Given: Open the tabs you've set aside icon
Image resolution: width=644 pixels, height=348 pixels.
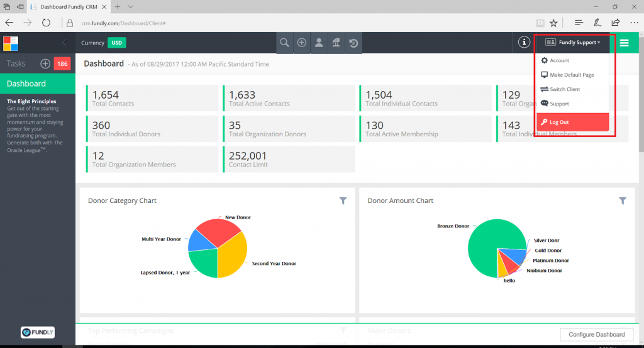Looking at the screenshot, I should [6, 6].
